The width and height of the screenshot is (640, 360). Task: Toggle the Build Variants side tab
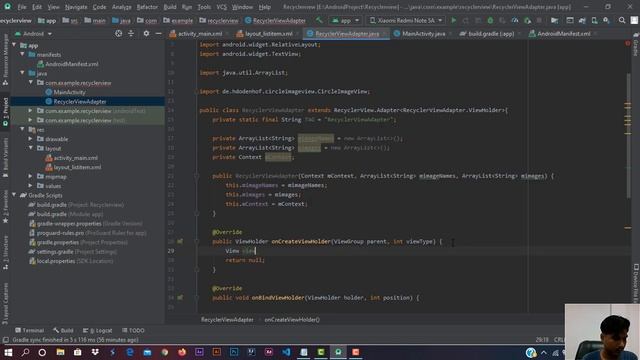(5, 157)
